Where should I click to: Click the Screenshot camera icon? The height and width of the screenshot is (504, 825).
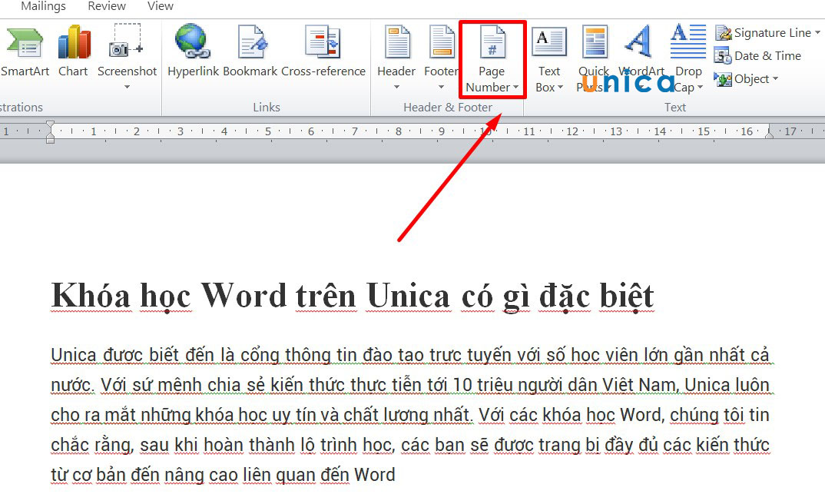point(126,41)
